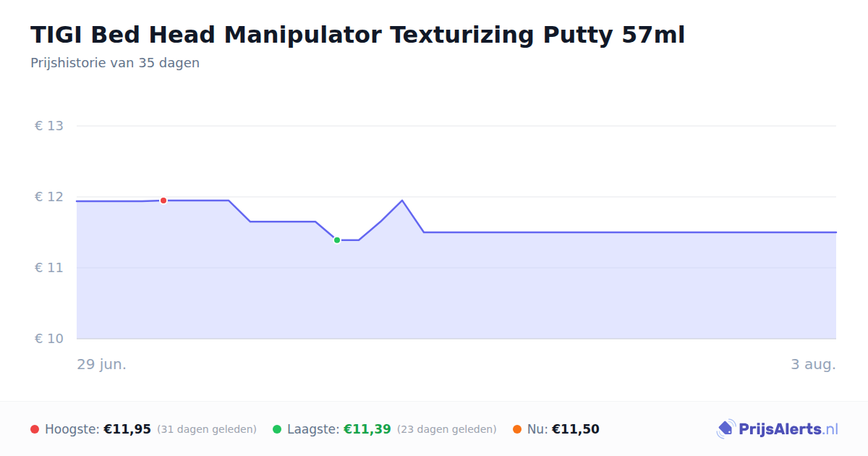This screenshot has height=456, width=868.
Task: Click the PrijsAlerts price tag logo icon
Action: tap(726, 429)
